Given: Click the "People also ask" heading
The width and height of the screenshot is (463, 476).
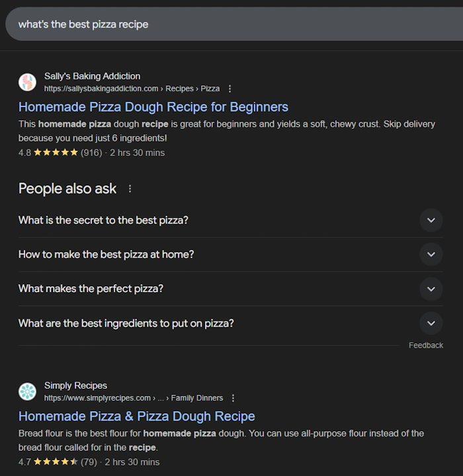Looking at the screenshot, I should coord(67,189).
